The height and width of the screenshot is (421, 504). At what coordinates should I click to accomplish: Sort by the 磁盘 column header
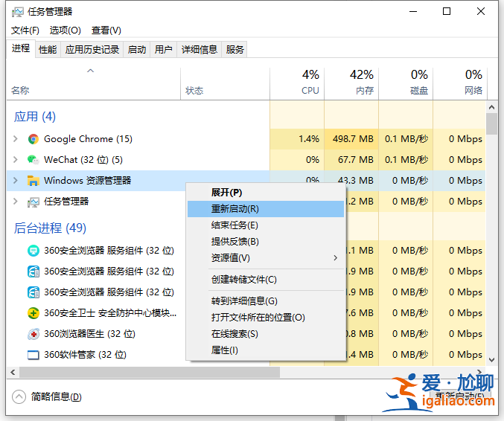[x=406, y=83]
